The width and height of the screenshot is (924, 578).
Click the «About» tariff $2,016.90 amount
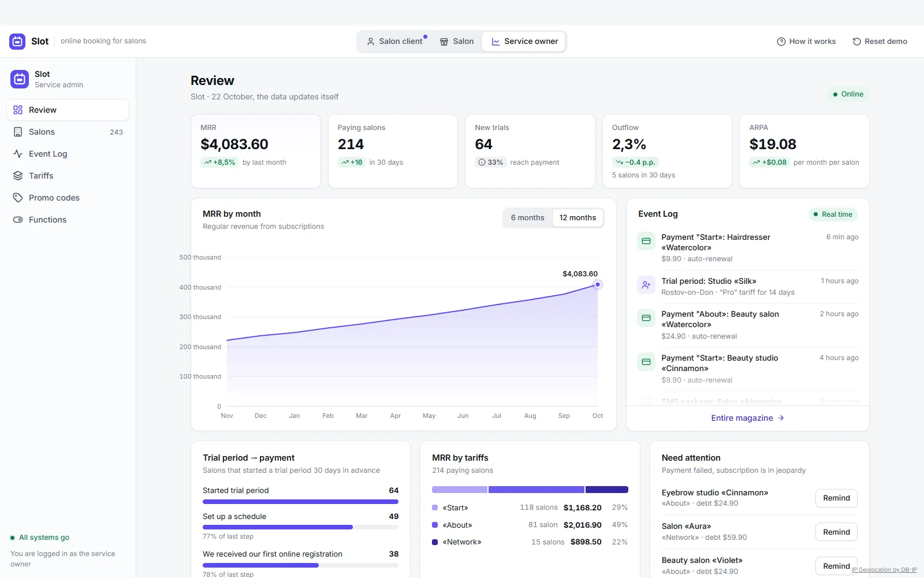pyautogui.click(x=583, y=525)
